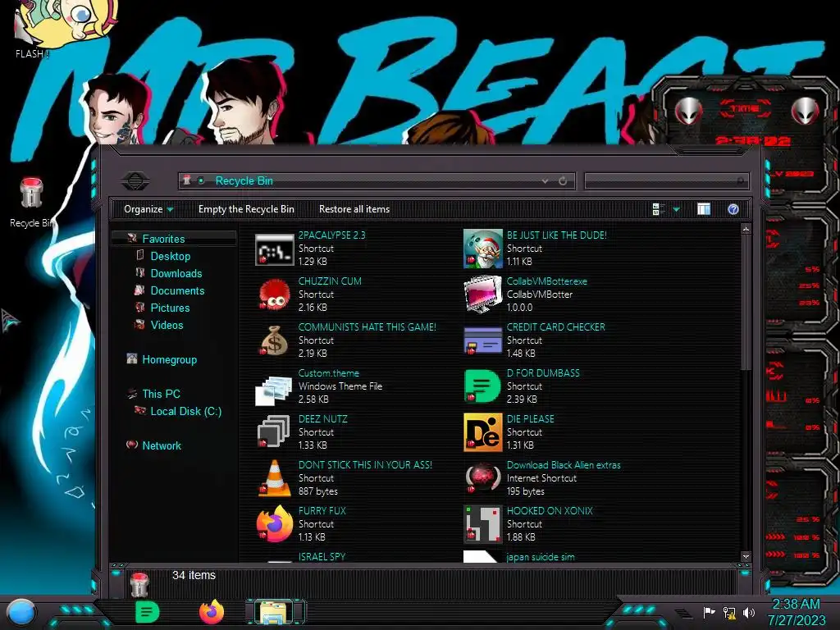Click the File Explorer taskbar button

coord(274,612)
